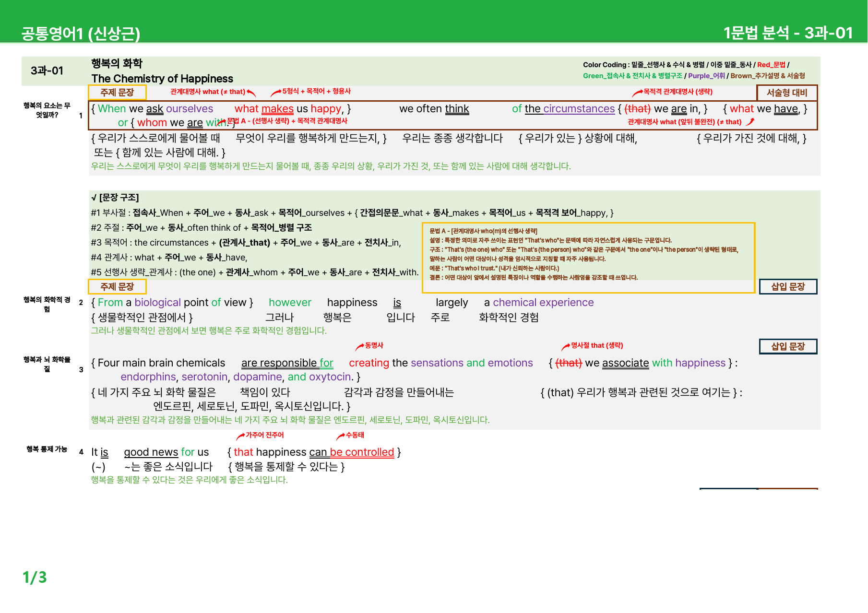Click the 서술형 대비 label box

click(x=787, y=93)
